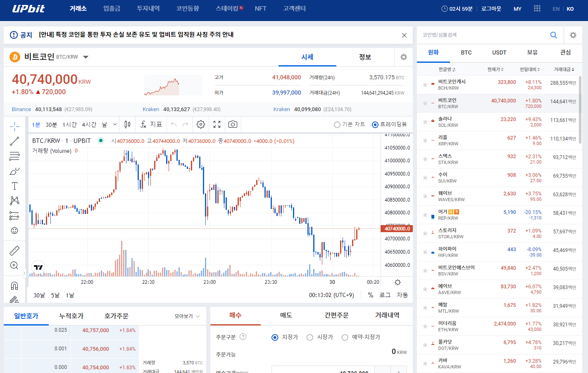Toggle 로그 scale on chart

coord(385,295)
